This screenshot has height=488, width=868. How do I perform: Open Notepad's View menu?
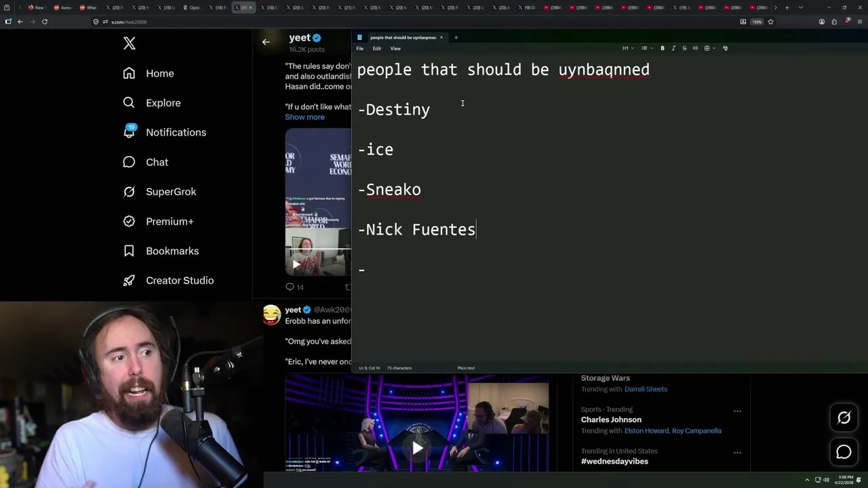coord(395,48)
